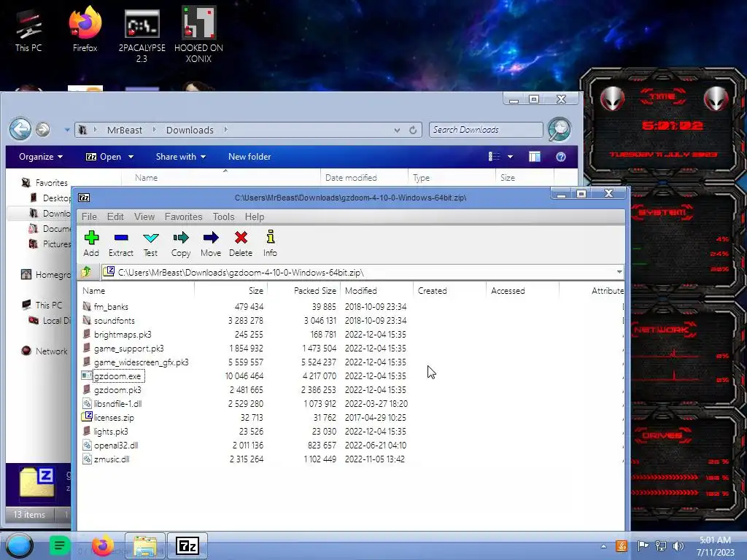Open the view options dropdown arrow

pos(510,157)
